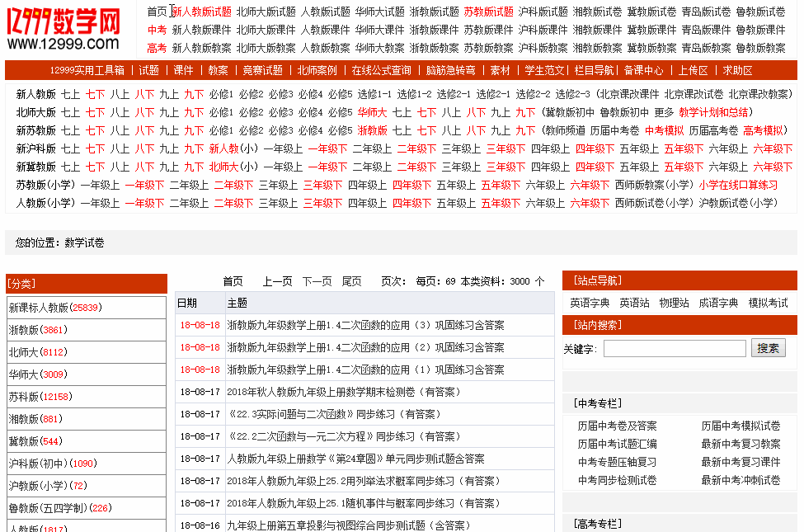The height and width of the screenshot is (532, 804).
Task: Open 12999实用工具箱 in the red menu bar
Action: 87,70
